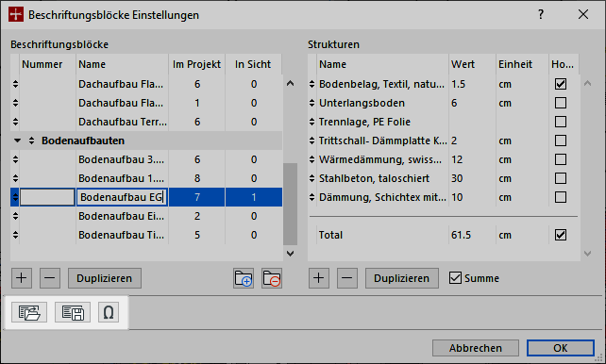Open the import label blocks icon
The width and height of the screenshot is (606, 364).
click(29, 312)
